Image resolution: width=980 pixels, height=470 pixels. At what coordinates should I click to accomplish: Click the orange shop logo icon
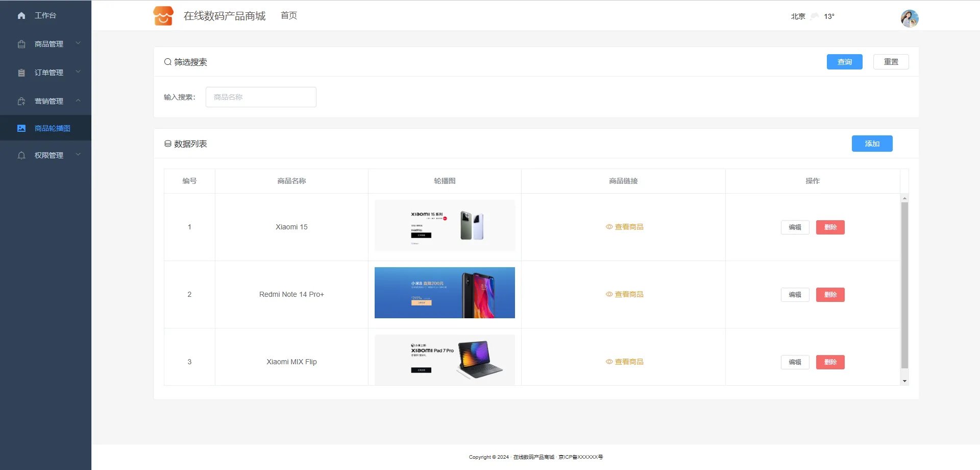tap(163, 16)
